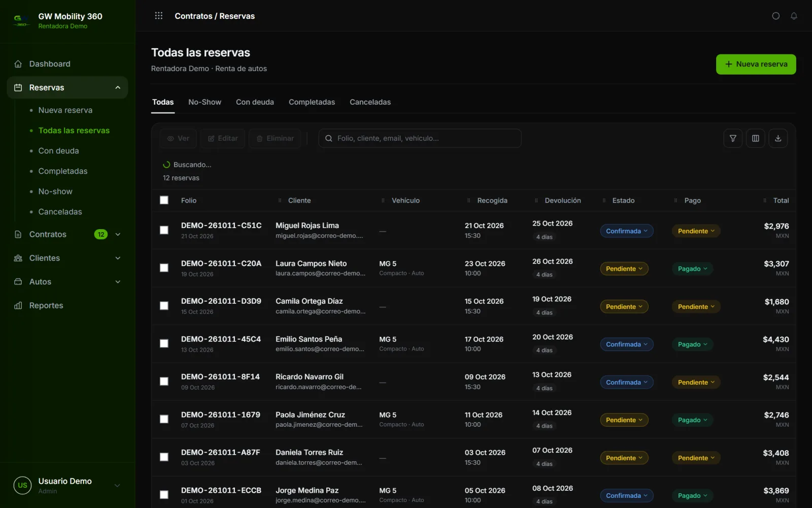Viewport: 812px width, 508px height.
Task: Open the folio DEMO-261011-A87F
Action: click(x=220, y=453)
